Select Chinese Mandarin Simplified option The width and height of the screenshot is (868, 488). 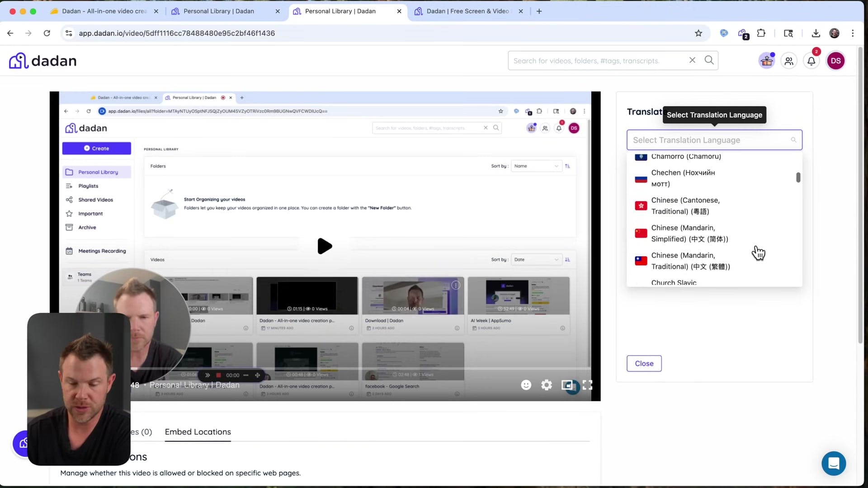[714, 234]
